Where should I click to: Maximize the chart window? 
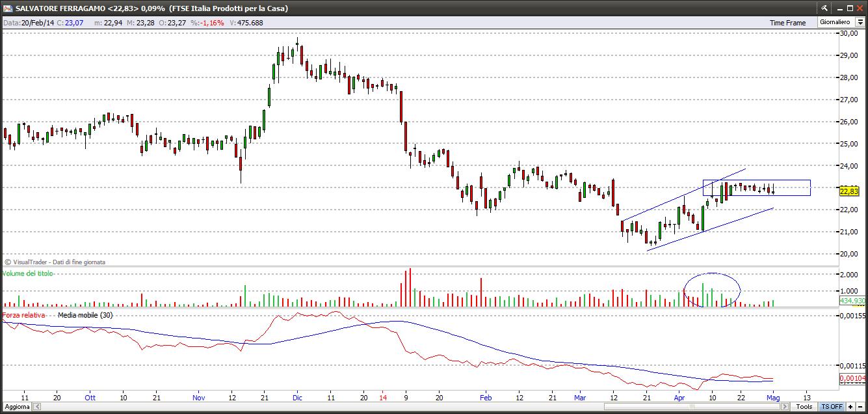click(x=850, y=8)
